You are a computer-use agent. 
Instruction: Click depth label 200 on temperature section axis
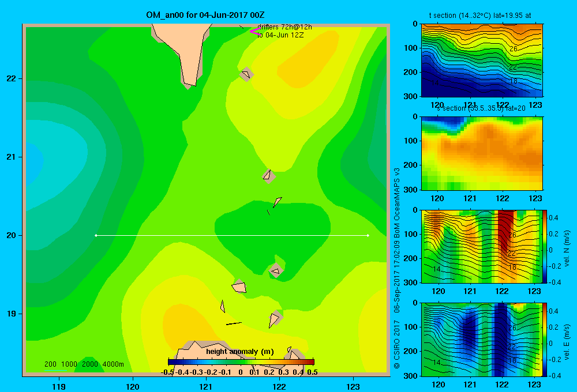pos(411,72)
